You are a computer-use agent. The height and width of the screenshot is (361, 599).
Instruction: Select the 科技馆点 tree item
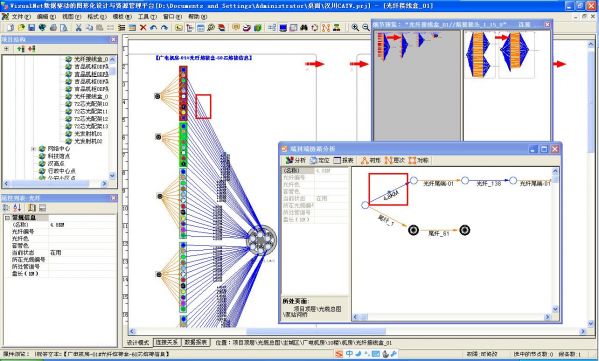pyautogui.click(x=58, y=156)
